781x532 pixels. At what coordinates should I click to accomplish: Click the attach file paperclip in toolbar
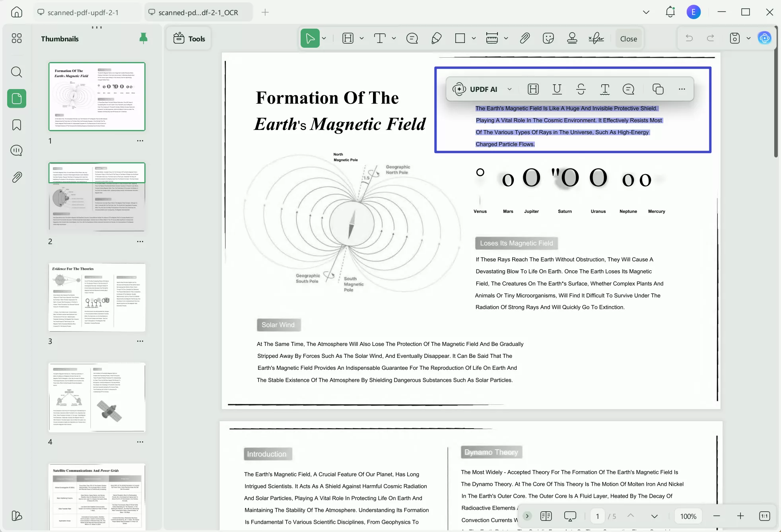[525, 39]
